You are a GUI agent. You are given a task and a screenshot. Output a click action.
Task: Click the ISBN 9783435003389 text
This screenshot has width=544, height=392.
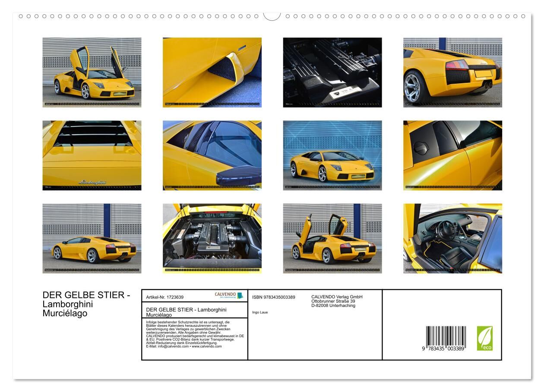(273, 297)
